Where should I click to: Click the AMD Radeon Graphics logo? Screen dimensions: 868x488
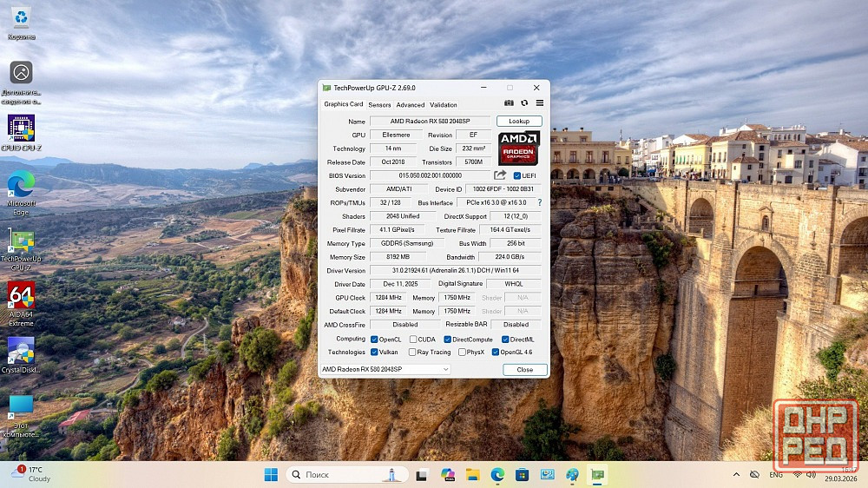(519, 148)
